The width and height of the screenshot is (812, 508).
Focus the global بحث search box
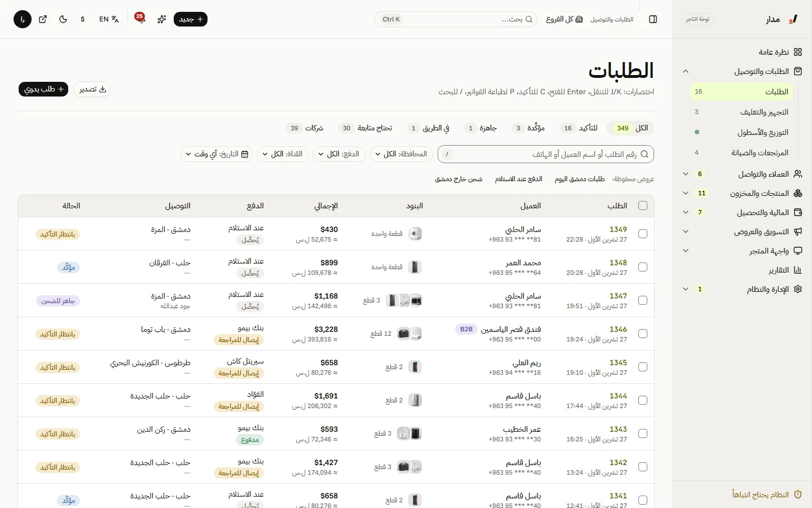tap(456, 19)
